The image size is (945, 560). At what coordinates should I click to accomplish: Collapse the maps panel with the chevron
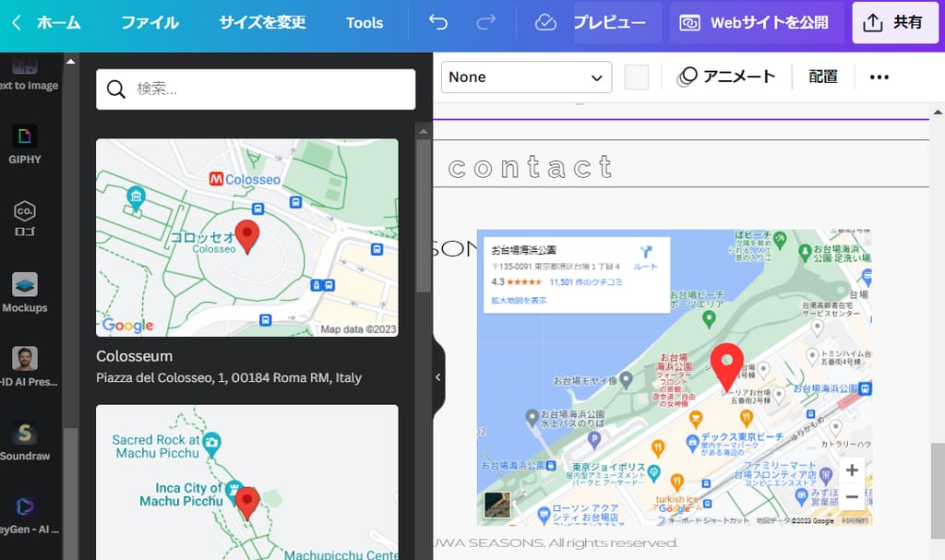437,376
